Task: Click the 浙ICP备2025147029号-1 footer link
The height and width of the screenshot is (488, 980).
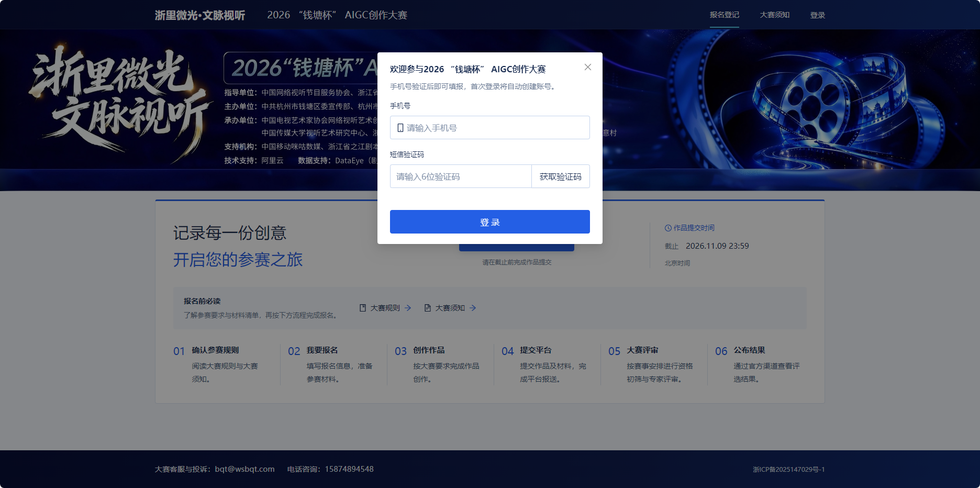Action: click(788, 470)
